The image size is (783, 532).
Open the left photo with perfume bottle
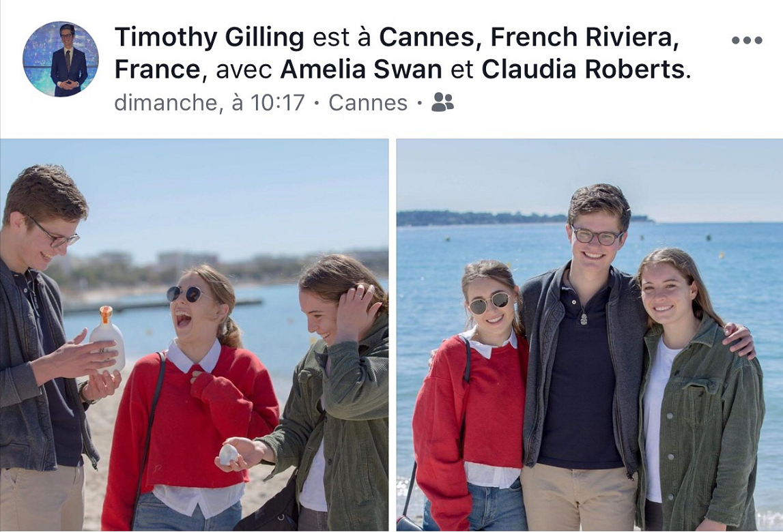pos(195,334)
